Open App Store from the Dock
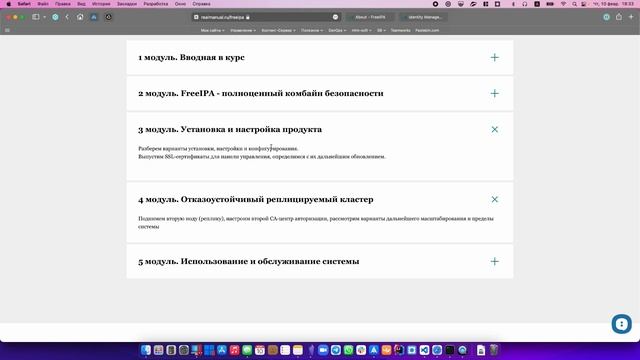 [222, 350]
